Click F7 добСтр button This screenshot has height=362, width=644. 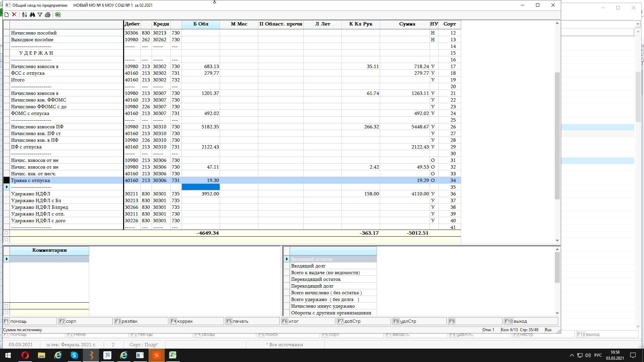tap(364, 321)
